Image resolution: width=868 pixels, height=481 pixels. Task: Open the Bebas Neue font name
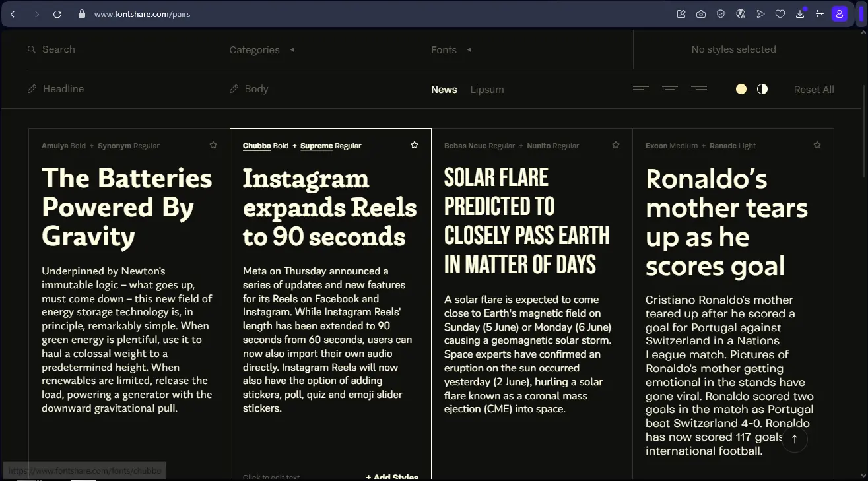pos(465,146)
